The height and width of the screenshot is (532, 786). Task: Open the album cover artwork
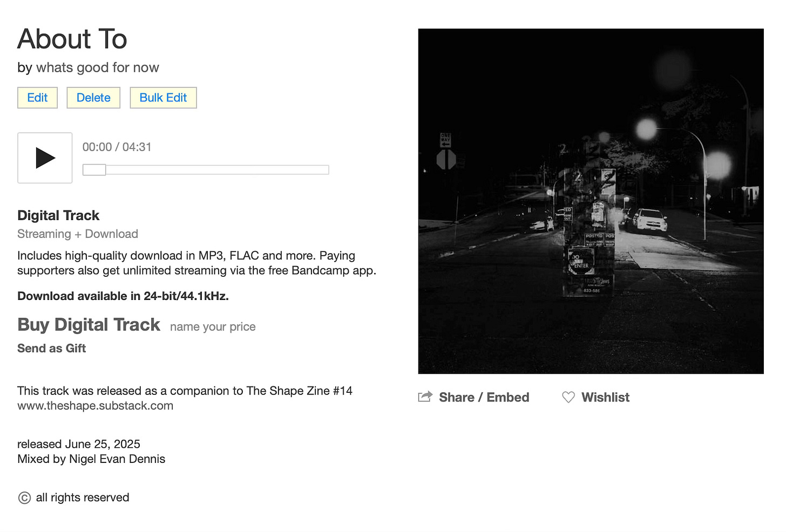pos(591,201)
